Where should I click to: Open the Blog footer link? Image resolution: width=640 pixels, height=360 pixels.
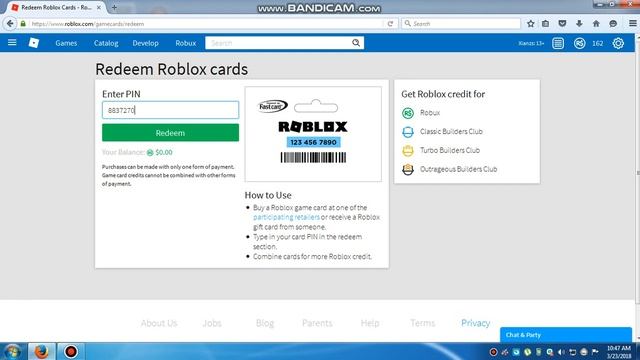tap(264, 323)
